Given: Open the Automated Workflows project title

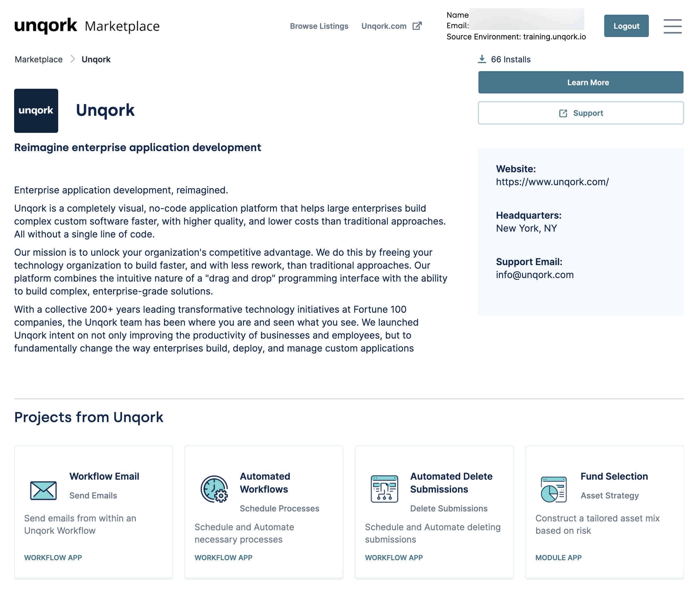Looking at the screenshot, I should [x=265, y=483].
